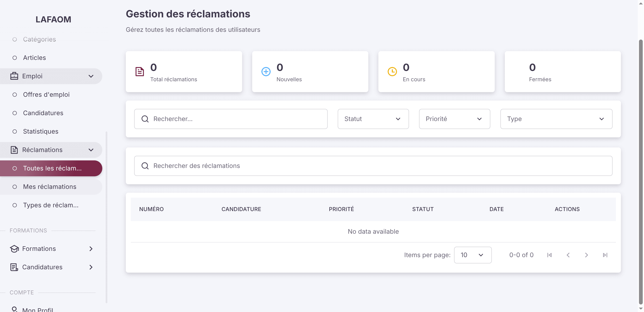Screen dimensions: 644x312
Task: Click the blue plus icon for Nouvelles
Action: (266, 72)
